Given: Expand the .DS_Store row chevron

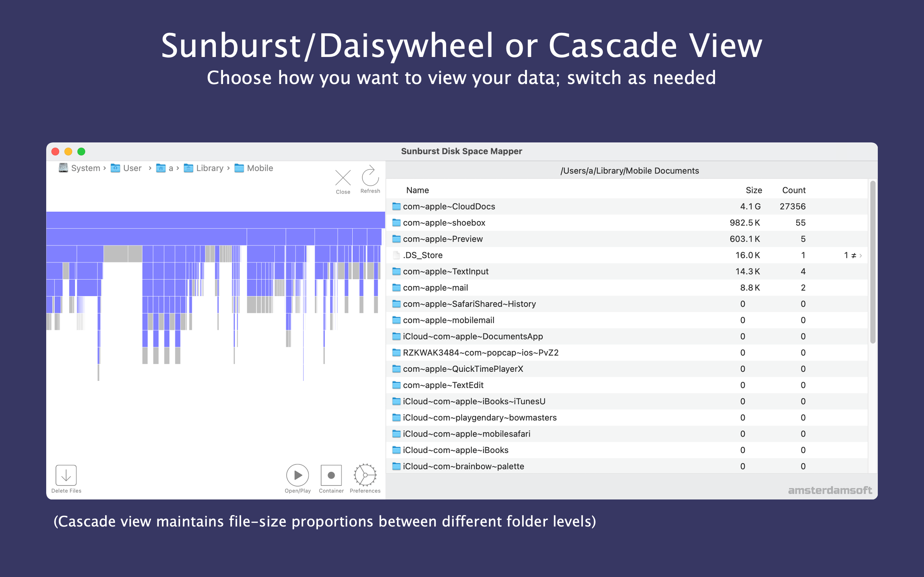Looking at the screenshot, I should point(860,255).
